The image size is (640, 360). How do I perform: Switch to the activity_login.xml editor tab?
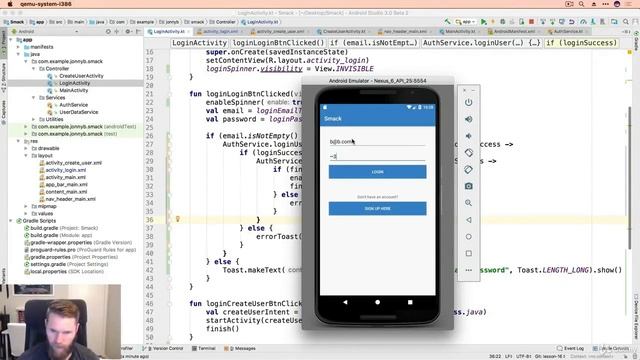click(220, 31)
